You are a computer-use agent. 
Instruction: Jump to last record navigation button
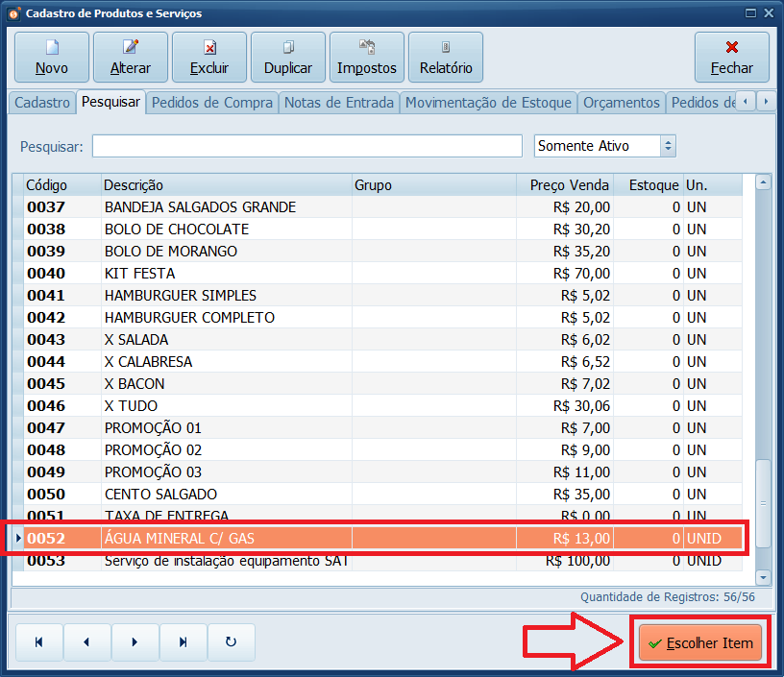tap(184, 642)
